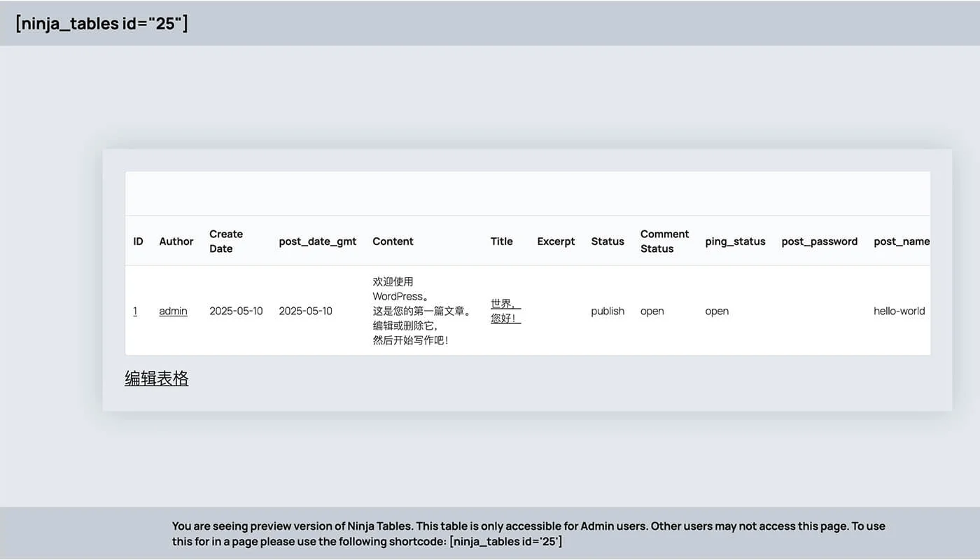
Task: Sort the table by Content column
Action: coord(393,241)
